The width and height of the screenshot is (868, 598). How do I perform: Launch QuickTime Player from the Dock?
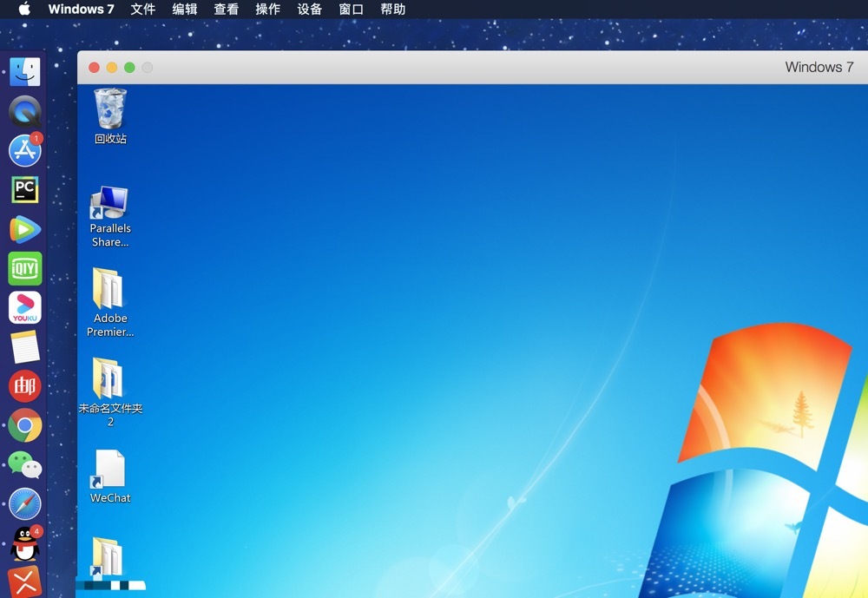pyautogui.click(x=25, y=111)
